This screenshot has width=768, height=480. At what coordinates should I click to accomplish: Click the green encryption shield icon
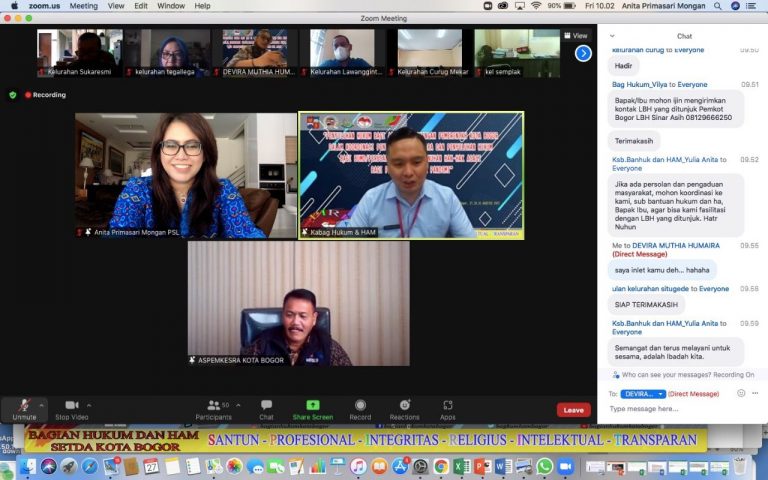click(x=13, y=95)
